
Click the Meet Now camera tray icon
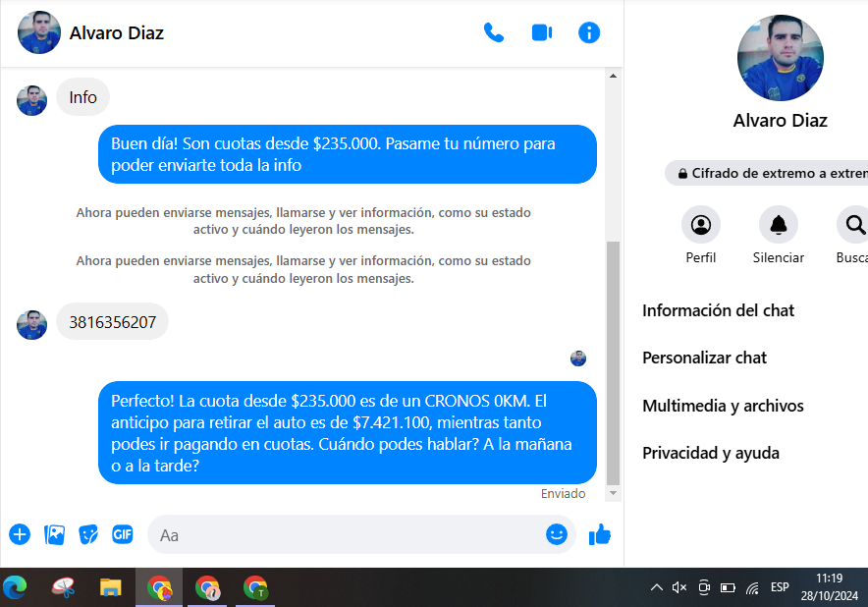click(x=704, y=587)
